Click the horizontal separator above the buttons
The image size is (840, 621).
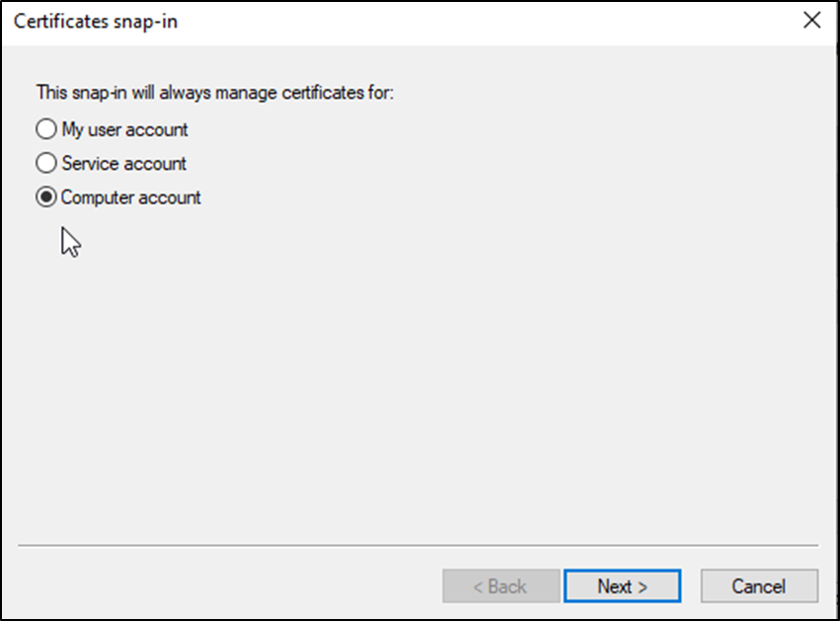419,545
